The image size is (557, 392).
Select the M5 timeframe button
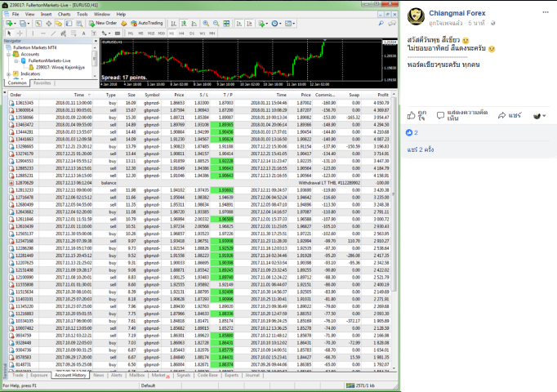[140, 33]
